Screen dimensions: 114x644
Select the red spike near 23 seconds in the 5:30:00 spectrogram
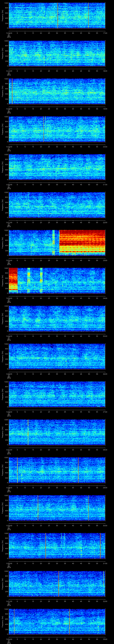(46, 546)
